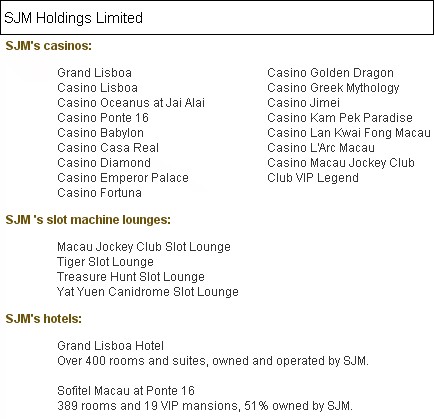Click Yat Yuen Canidrome Slot Lounge
The image size is (434, 419).
(148, 292)
